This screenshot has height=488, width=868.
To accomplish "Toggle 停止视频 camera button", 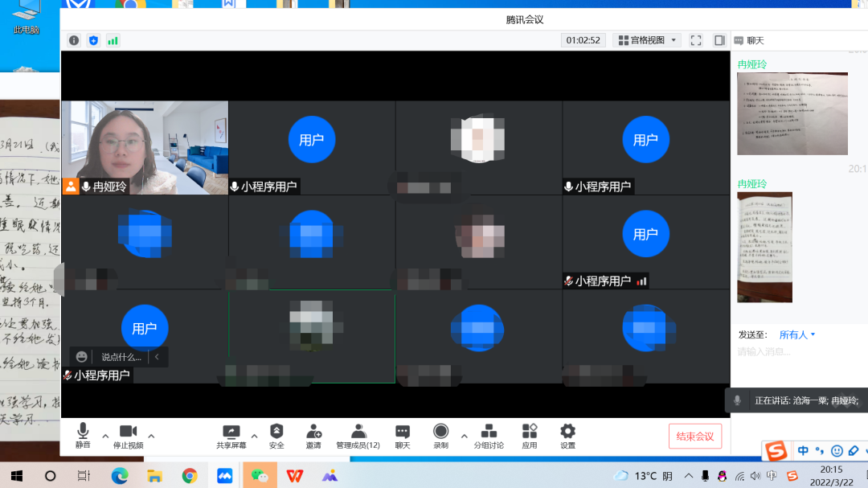I will pyautogui.click(x=129, y=436).
